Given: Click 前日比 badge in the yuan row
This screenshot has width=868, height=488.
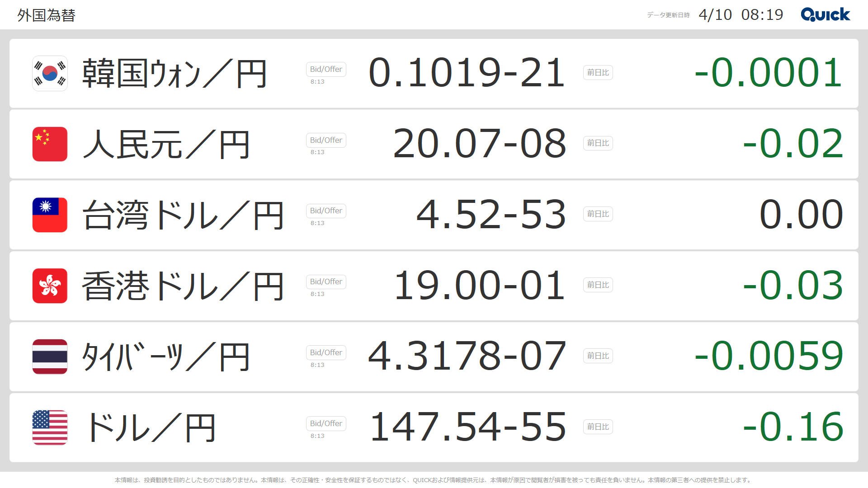Looking at the screenshot, I should coord(598,143).
